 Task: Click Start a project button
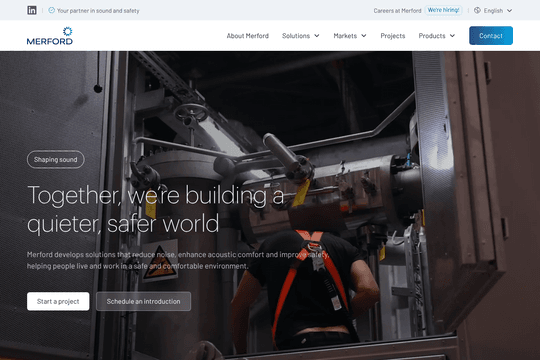coord(58,301)
